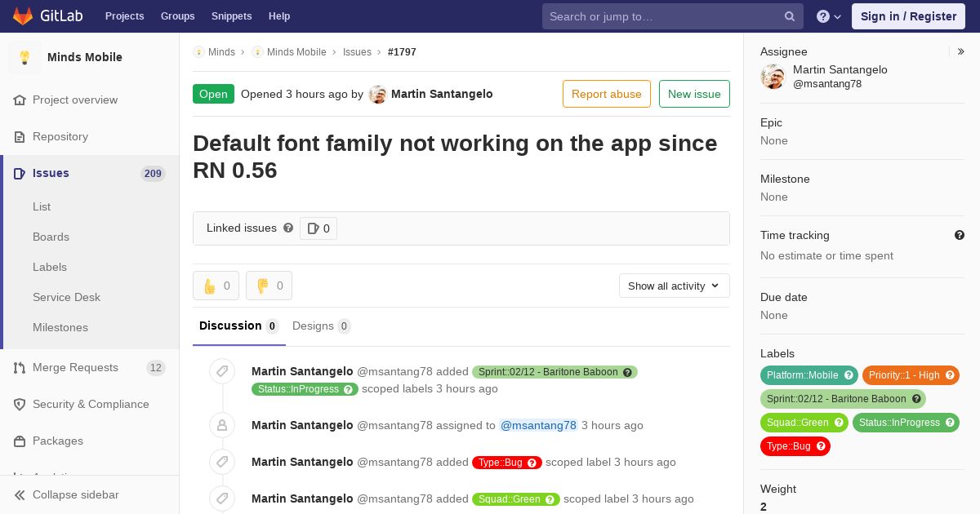Click the Repository file icon
Screen dimensions: 980x514
click(x=20, y=136)
